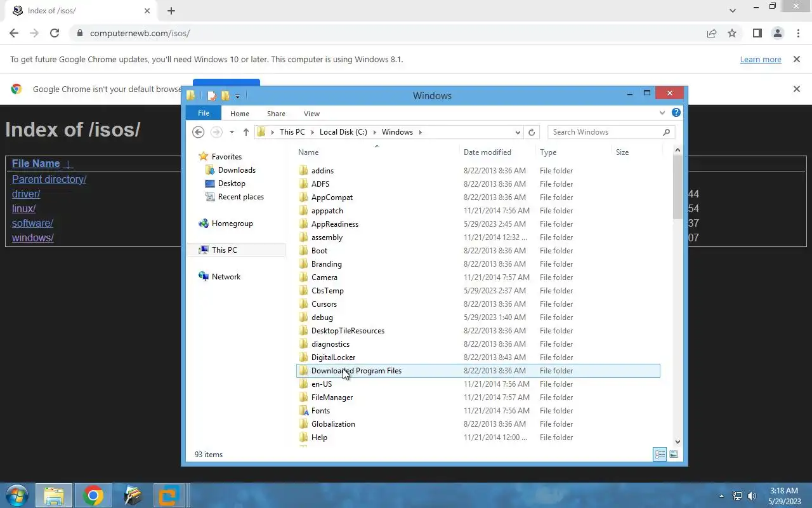The height and width of the screenshot is (508, 812).
Task: Open the recent locations dropdown arrow
Action: coord(232,132)
